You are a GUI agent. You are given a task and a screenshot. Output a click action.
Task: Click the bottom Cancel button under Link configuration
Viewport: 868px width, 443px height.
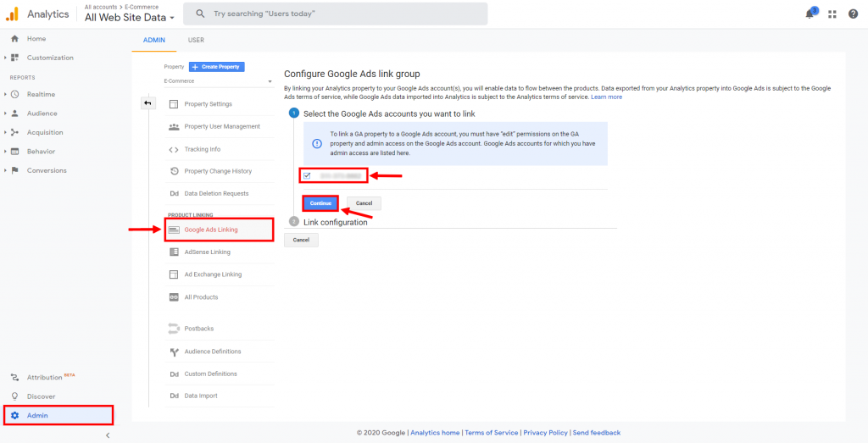301,240
